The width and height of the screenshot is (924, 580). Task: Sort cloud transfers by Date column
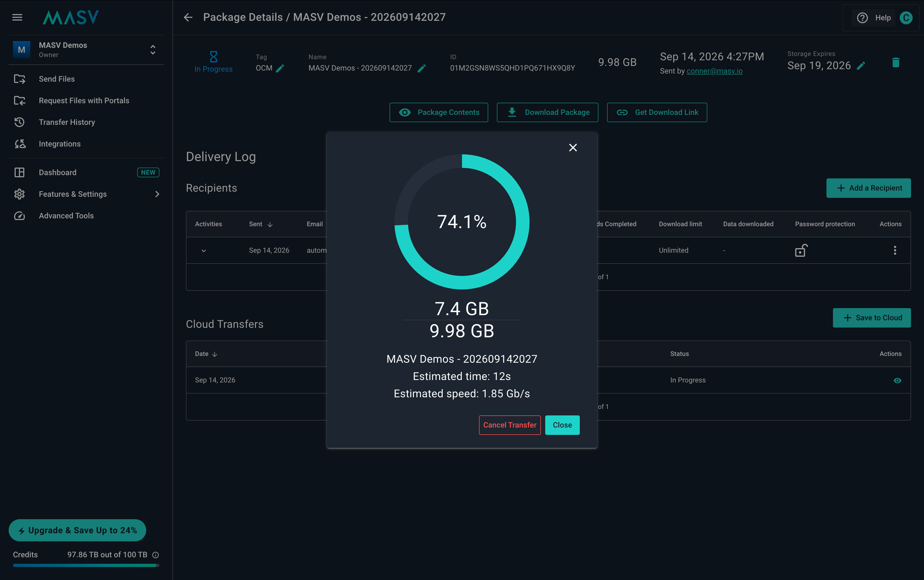tap(206, 354)
